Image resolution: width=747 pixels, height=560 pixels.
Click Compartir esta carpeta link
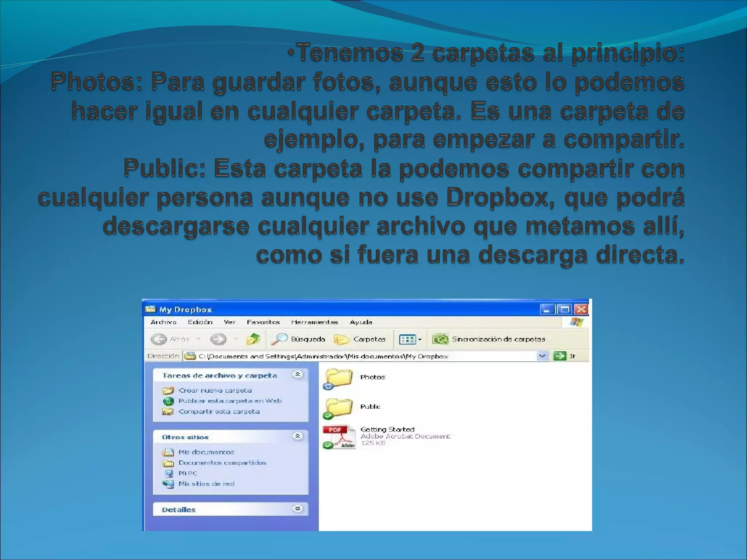point(219,412)
